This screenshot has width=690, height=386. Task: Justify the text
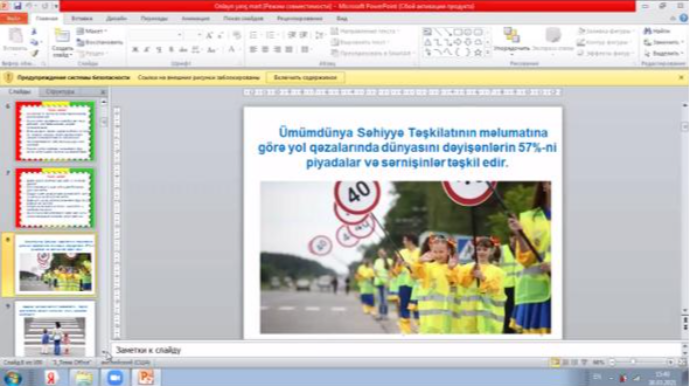coord(289,50)
